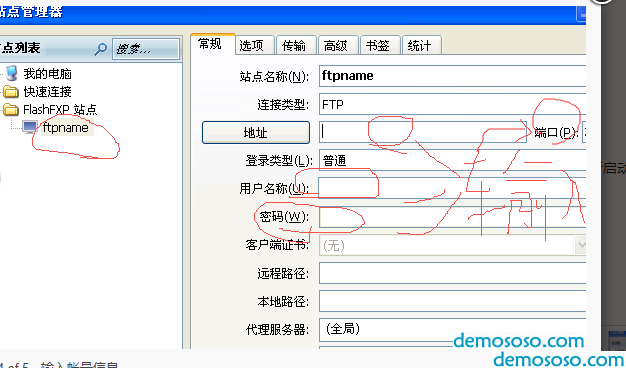This screenshot has width=626, height=368.
Task: Click the 端口 port input field
Action: 584,132
